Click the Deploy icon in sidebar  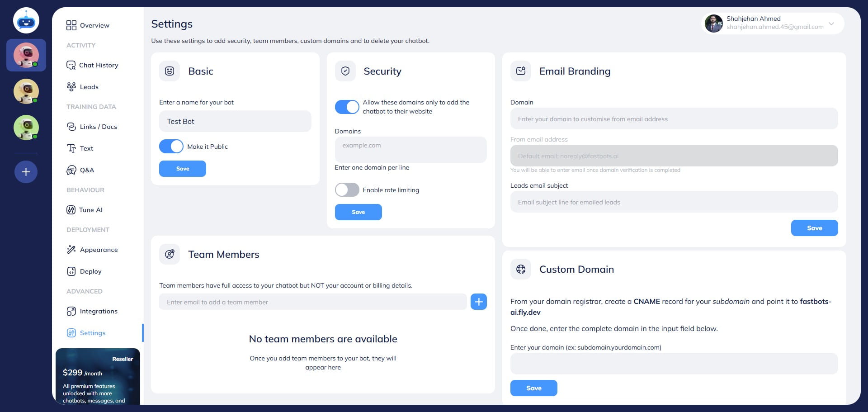[x=71, y=271]
